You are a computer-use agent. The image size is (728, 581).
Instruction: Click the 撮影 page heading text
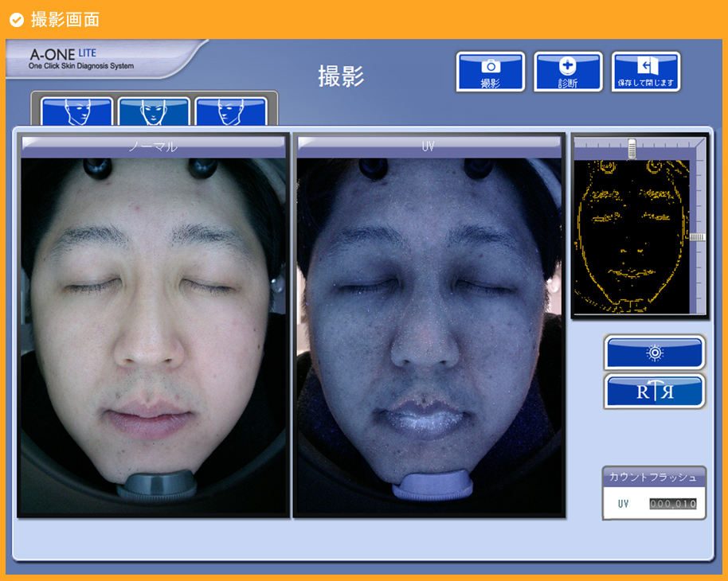[341, 76]
